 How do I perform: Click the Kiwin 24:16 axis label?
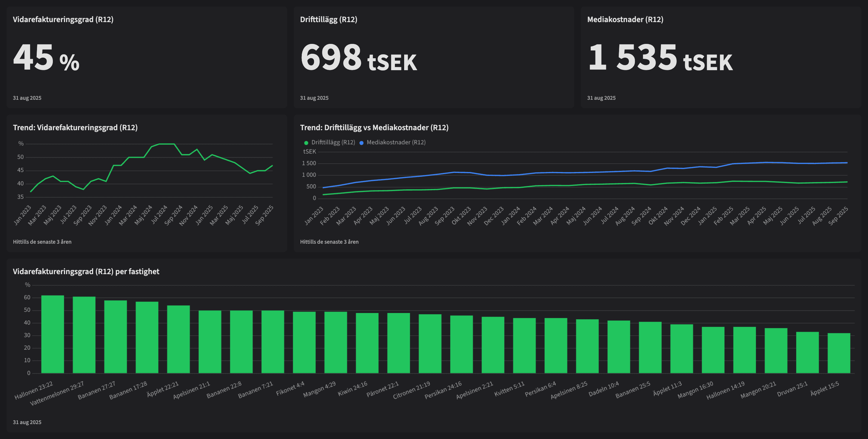[353, 389]
